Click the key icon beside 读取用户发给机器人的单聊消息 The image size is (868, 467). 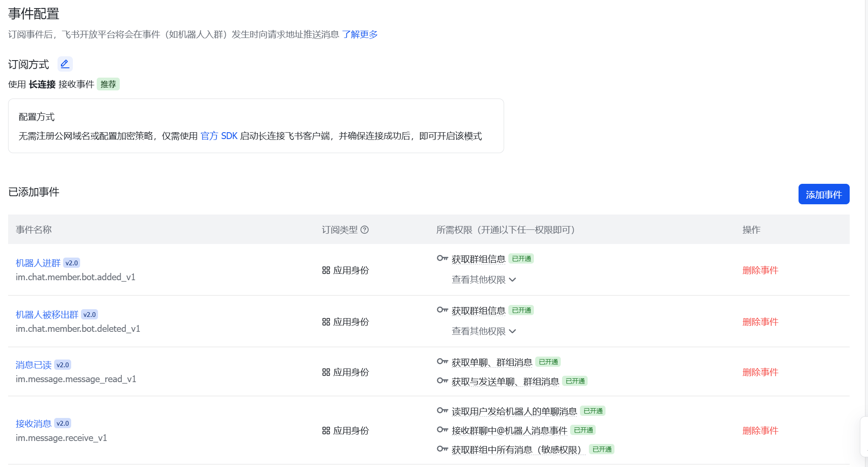tap(442, 411)
